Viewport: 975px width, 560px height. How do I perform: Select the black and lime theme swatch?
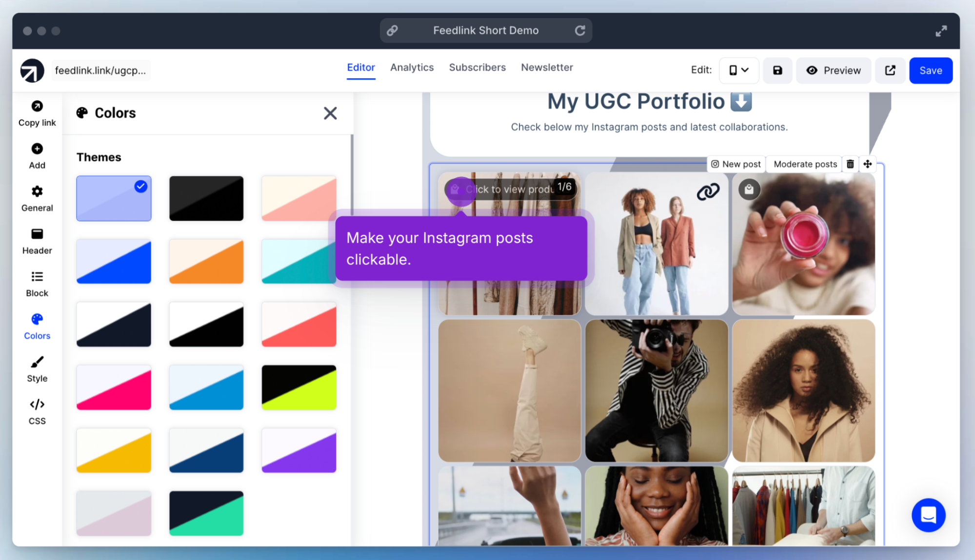pyautogui.click(x=298, y=387)
